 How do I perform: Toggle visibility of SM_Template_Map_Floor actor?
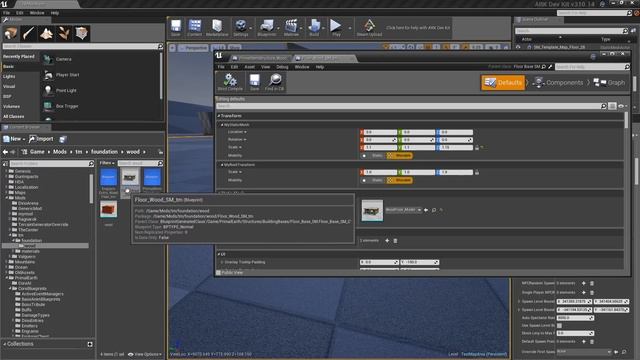518,47
